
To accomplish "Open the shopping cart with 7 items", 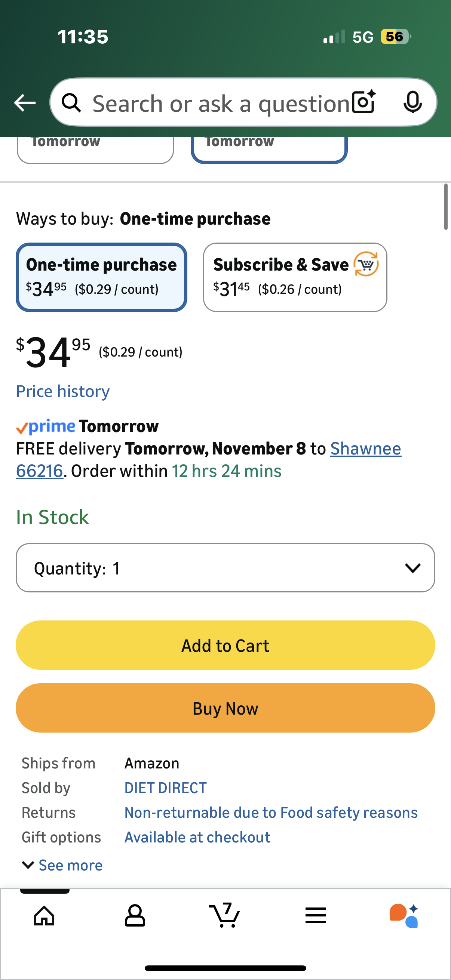I will 224,915.
